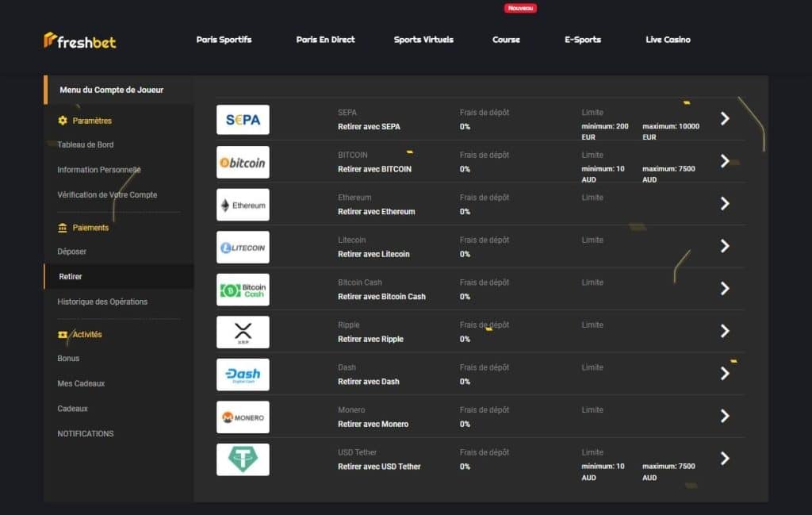The width and height of the screenshot is (812, 515).
Task: Expand the SEPA withdrawal row arrow
Action: click(x=725, y=119)
